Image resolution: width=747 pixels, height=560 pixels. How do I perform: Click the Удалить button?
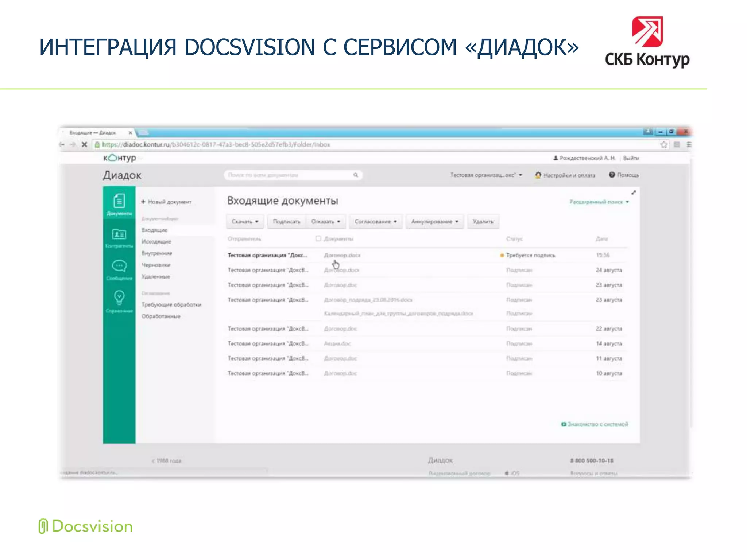pyautogui.click(x=483, y=221)
